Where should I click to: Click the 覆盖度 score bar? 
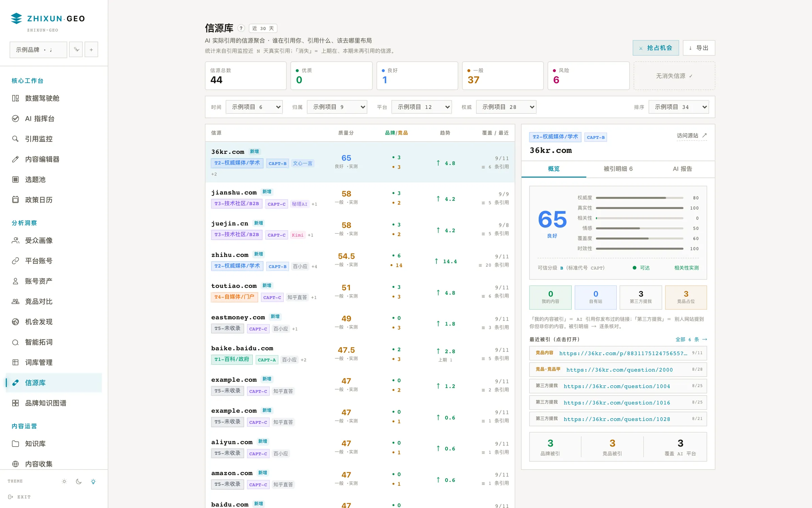pyautogui.click(x=639, y=238)
